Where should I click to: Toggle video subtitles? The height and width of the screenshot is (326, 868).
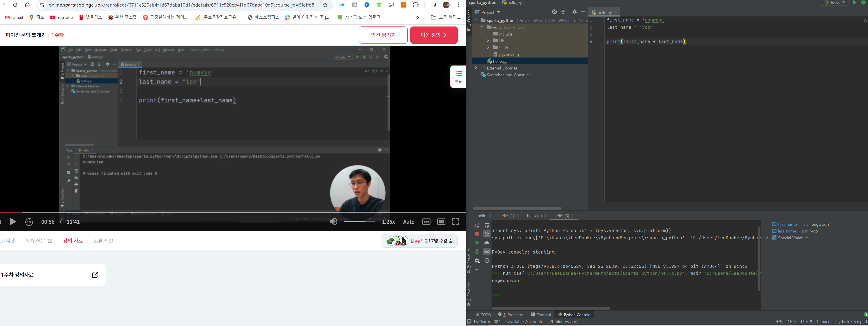coord(426,222)
